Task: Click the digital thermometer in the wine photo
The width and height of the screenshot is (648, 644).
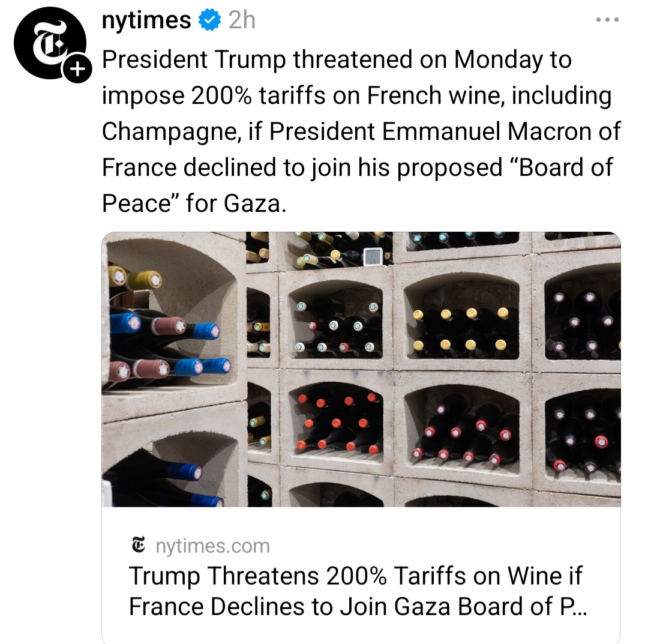Action: [x=371, y=256]
